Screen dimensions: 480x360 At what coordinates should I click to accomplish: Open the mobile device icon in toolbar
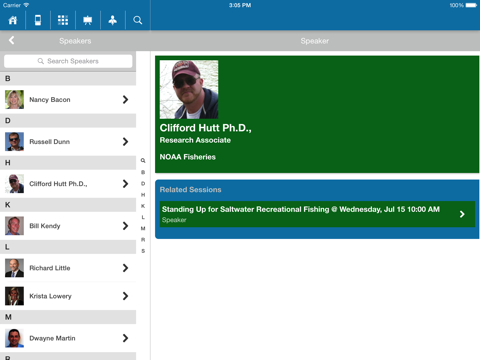click(38, 20)
